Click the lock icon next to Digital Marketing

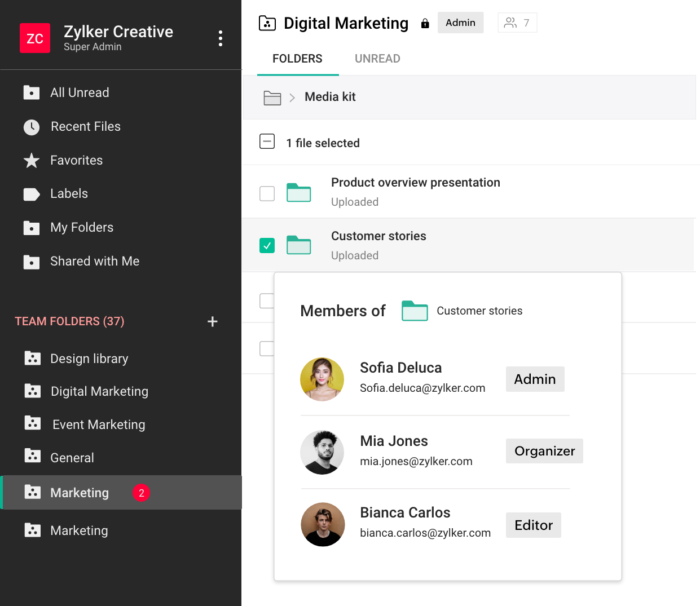coord(425,23)
